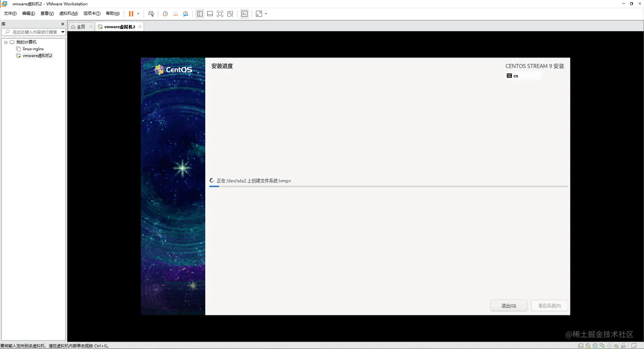Click the USB controller status icon

tap(623, 346)
